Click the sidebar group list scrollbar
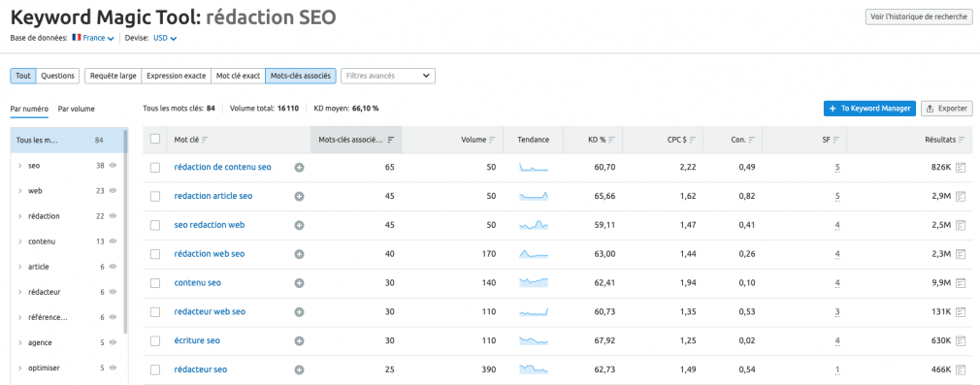 [x=125, y=231]
